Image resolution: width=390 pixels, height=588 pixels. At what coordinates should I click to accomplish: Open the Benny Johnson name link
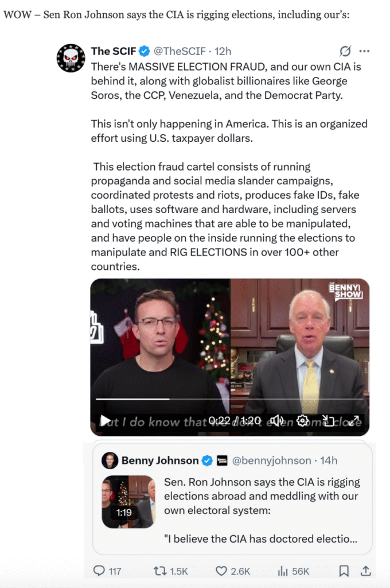(160, 461)
